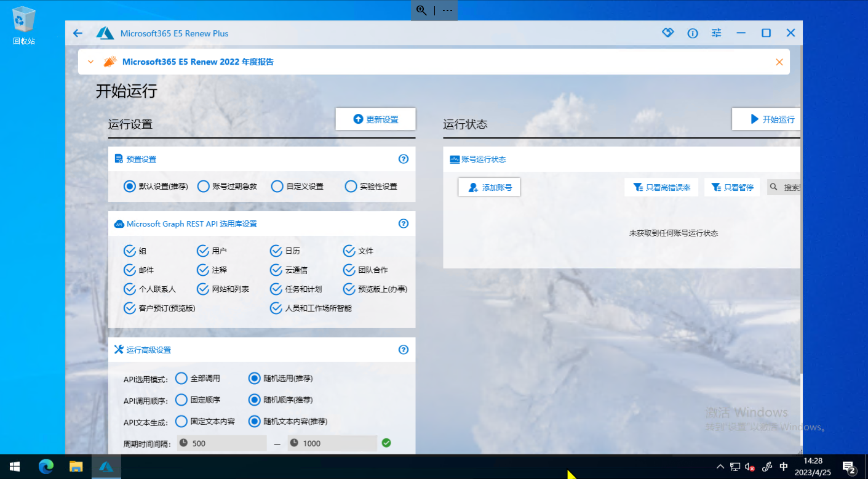Open the Windows Start menu
The width and height of the screenshot is (868, 479).
(x=15, y=467)
